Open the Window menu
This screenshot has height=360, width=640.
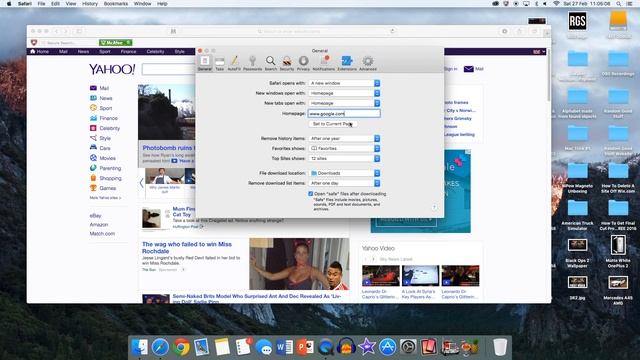[142, 4]
